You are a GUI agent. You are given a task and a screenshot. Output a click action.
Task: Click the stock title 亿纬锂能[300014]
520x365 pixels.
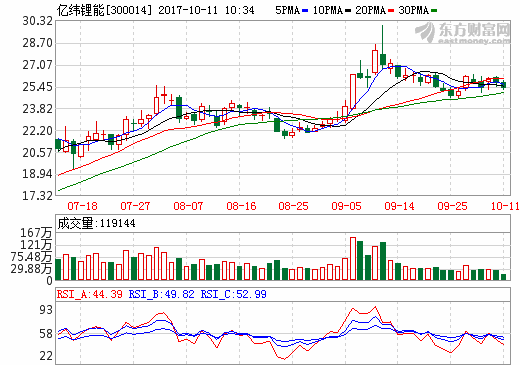[x=104, y=10]
